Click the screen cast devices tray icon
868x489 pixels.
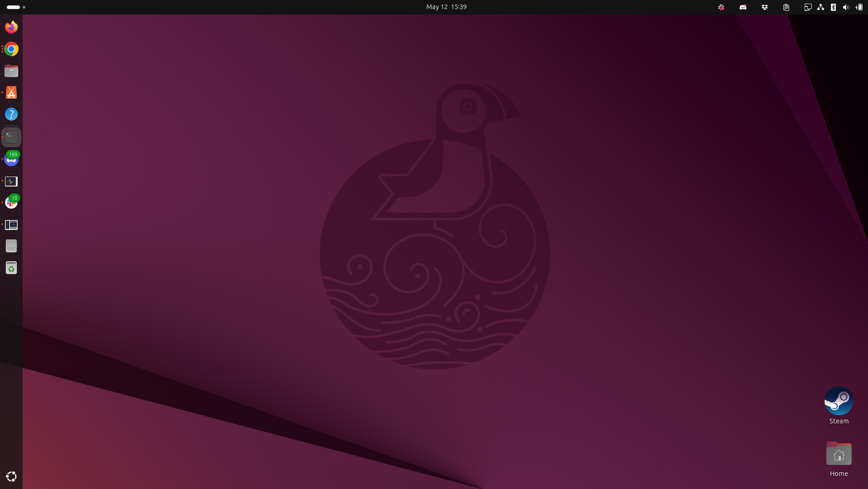coord(808,7)
